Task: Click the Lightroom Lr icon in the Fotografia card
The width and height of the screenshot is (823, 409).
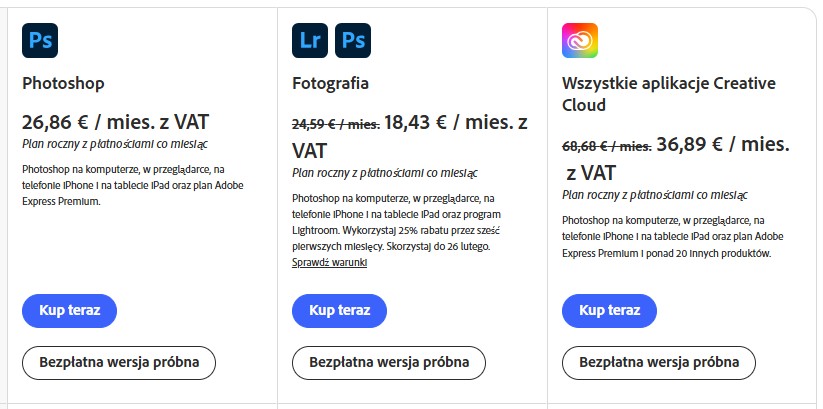Action: [310, 40]
